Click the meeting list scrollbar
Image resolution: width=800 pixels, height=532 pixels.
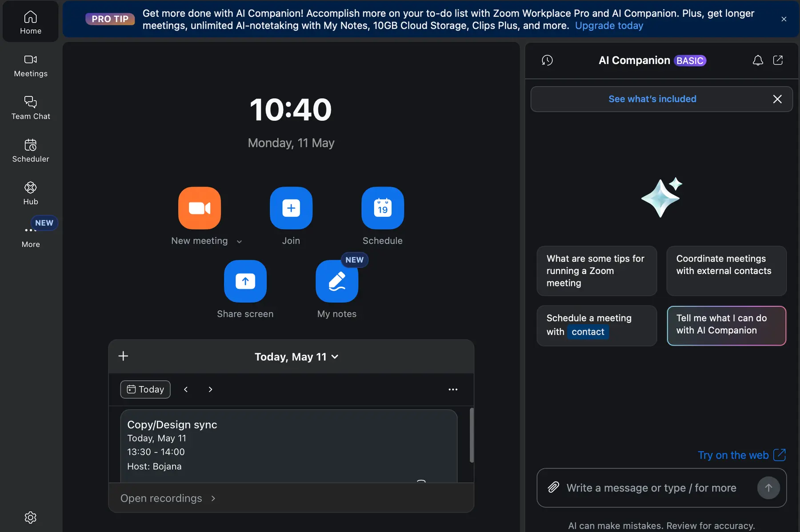pos(472,435)
